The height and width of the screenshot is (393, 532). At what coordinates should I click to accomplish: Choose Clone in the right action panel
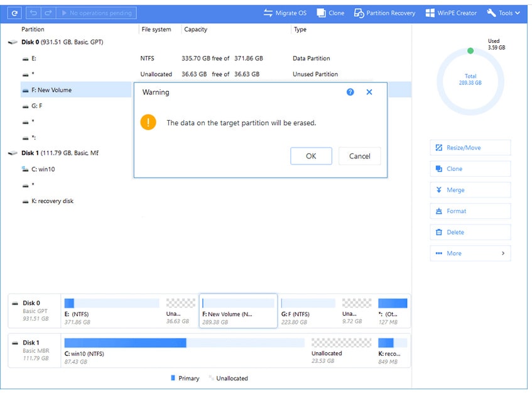tap(470, 169)
